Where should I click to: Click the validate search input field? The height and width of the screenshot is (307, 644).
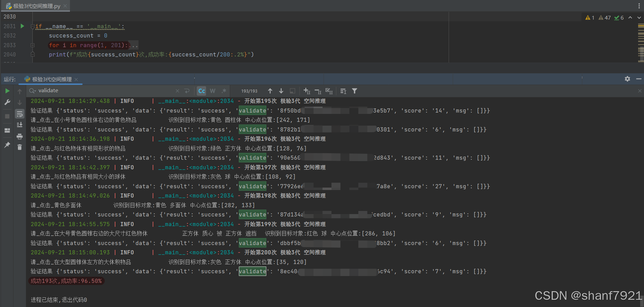pyautogui.click(x=103, y=91)
